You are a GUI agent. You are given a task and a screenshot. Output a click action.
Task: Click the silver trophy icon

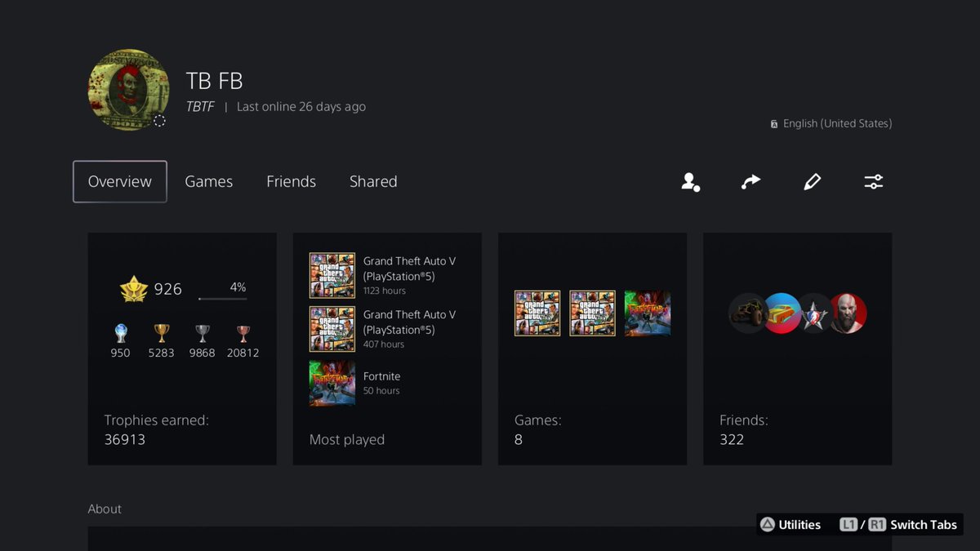pyautogui.click(x=203, y=333)
